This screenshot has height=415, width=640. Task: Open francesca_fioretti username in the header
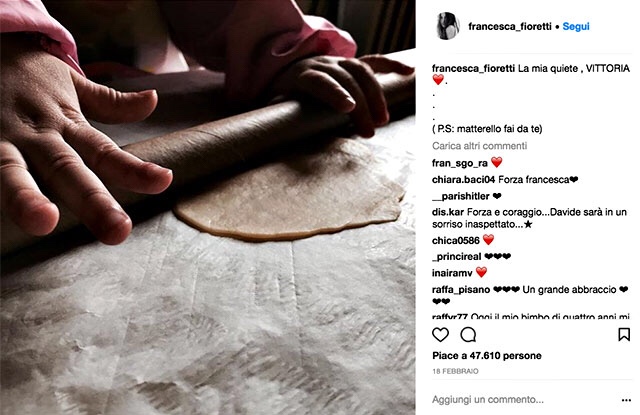click(510, 27)
